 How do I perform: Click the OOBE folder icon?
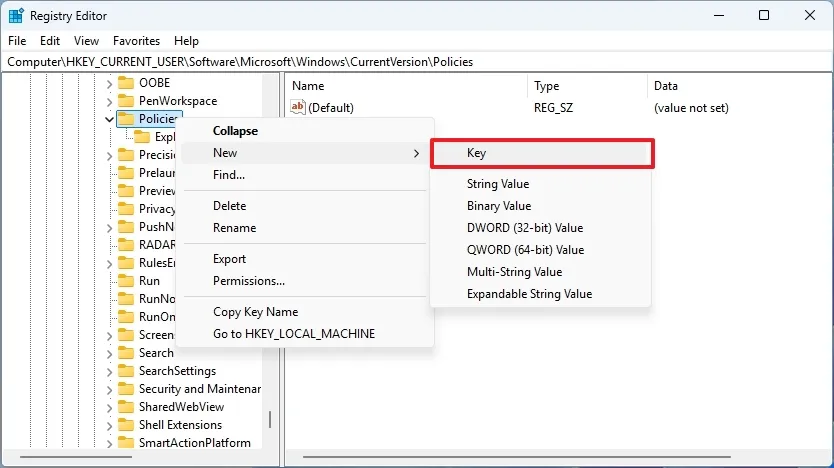[x=126, y=83]
